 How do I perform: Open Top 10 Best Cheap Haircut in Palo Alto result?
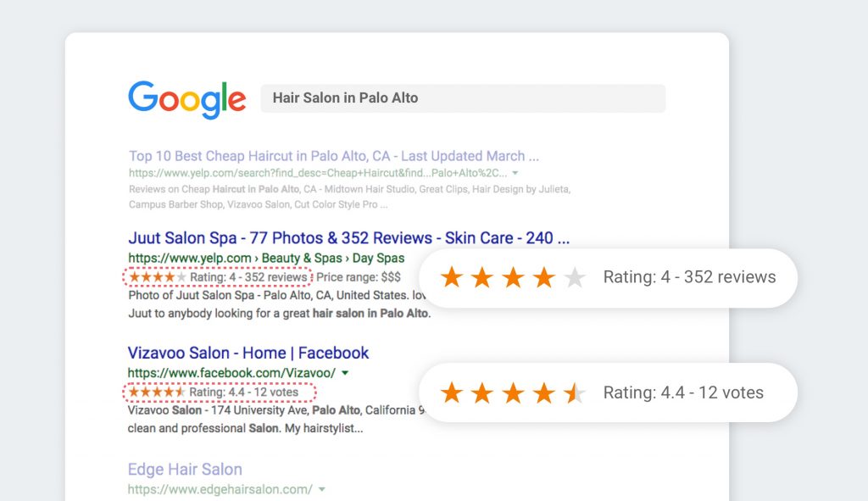pyautogui.click(x=334, y=156)
